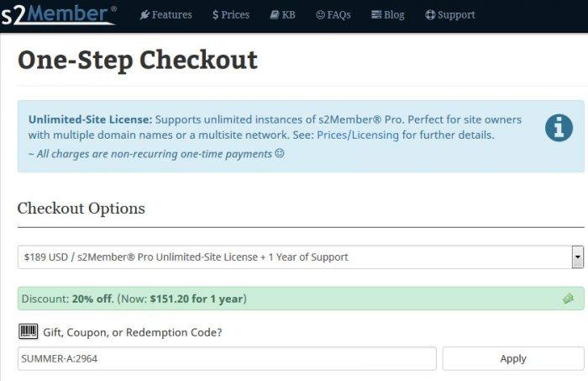588x381 pixels.
Task: Open the Support menu item
Action: click(450, 15)
